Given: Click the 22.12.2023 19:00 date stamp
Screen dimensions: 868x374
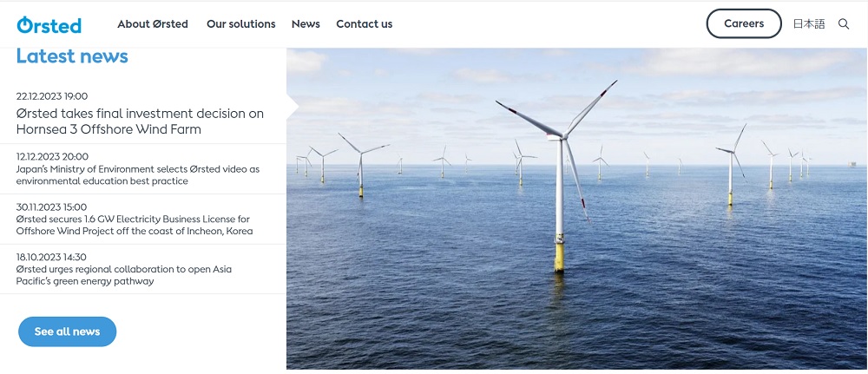Looking at the screenshot, I should click(52, 96).
